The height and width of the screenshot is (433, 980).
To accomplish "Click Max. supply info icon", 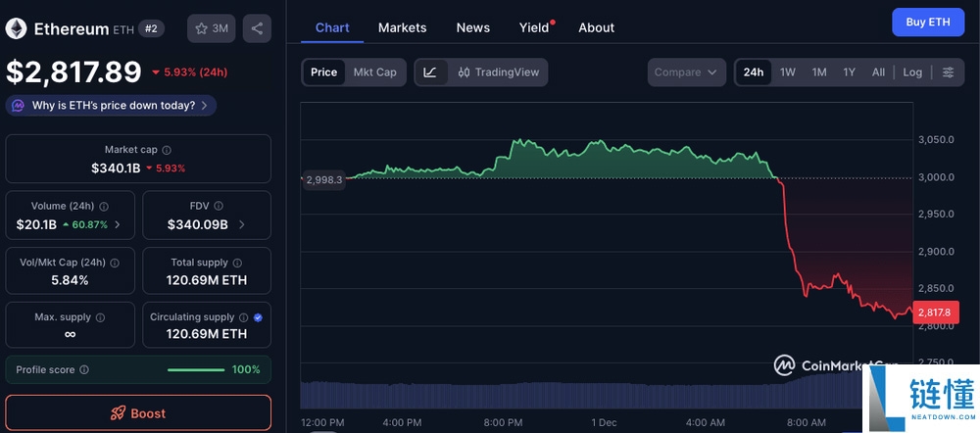I will [101, 317].
